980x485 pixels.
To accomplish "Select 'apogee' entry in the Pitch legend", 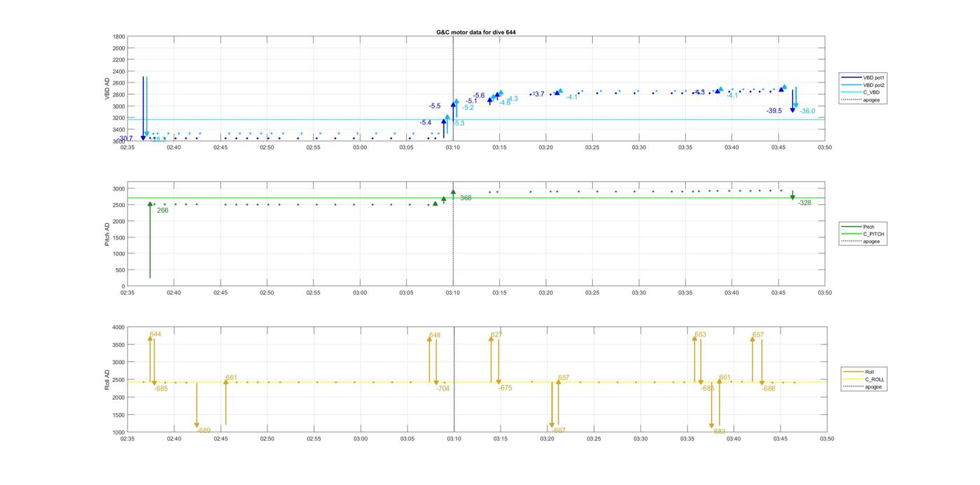I will (x=861, y=241).
